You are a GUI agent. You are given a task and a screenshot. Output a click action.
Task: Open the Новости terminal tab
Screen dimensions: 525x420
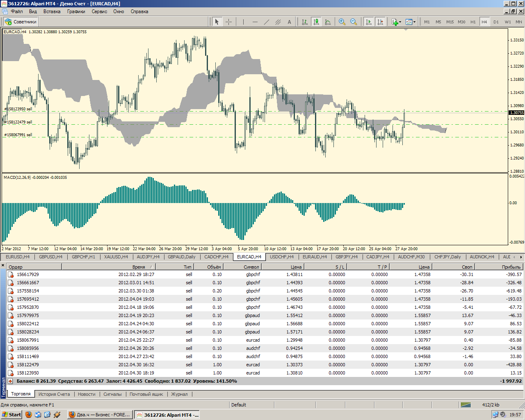point(87,394)
